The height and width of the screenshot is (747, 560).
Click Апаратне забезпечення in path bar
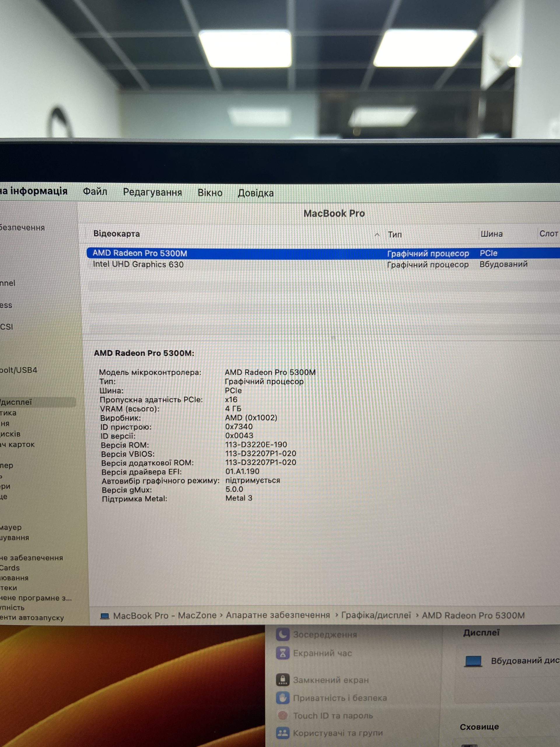278,615
